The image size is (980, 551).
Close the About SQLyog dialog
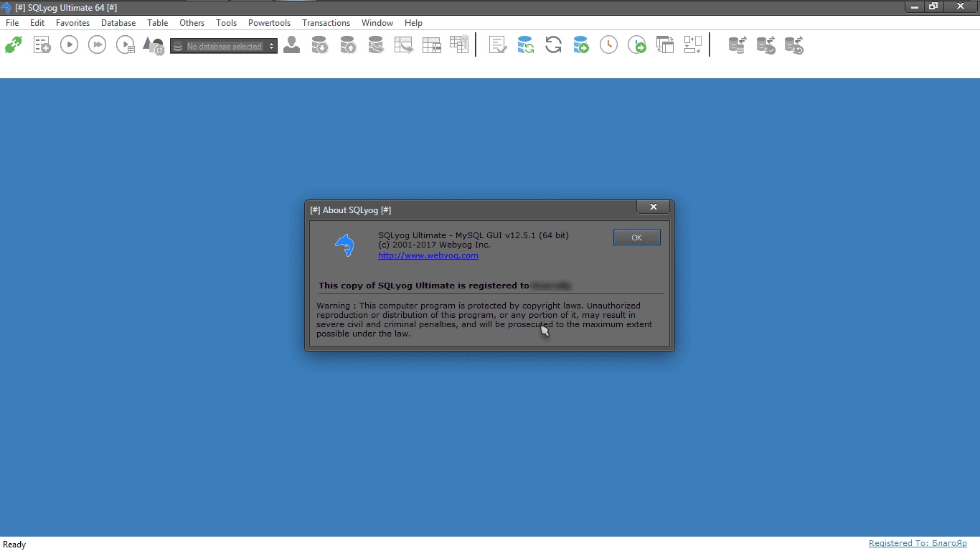point(654,207)
